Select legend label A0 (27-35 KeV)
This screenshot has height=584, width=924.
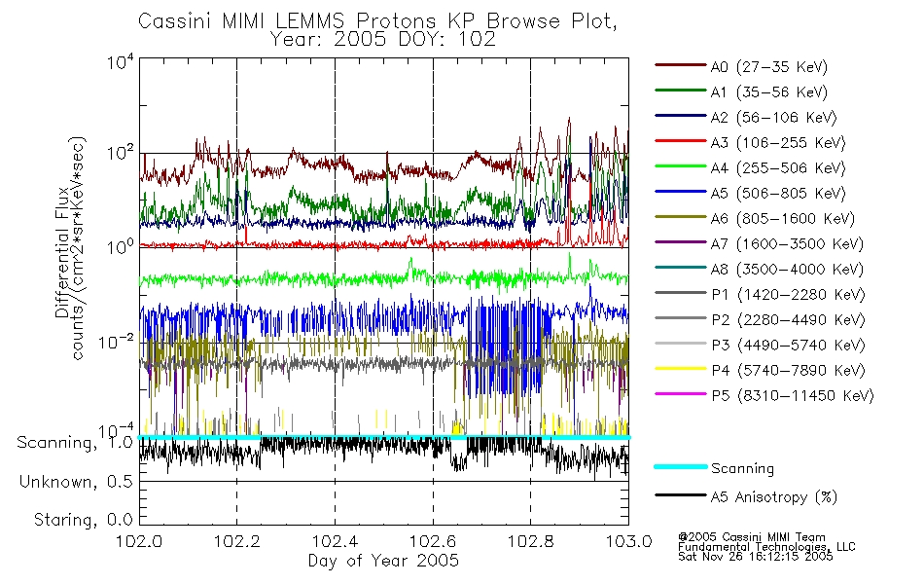click(769, 67)
